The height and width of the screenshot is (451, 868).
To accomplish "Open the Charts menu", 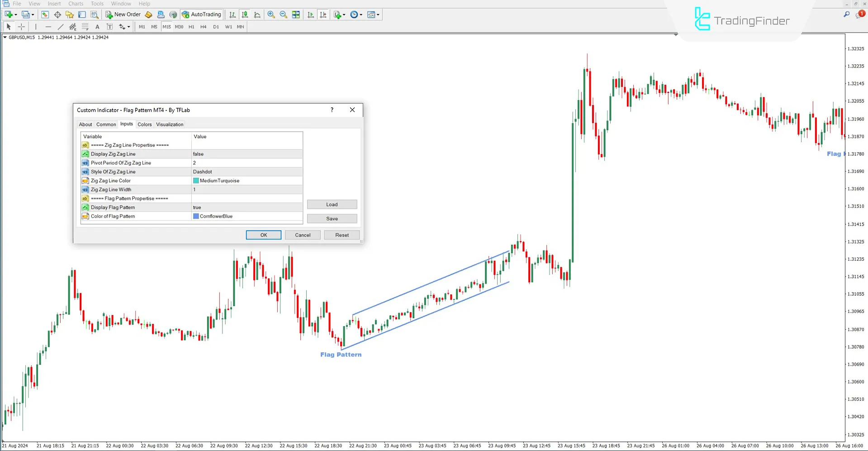I will [75, 4].
